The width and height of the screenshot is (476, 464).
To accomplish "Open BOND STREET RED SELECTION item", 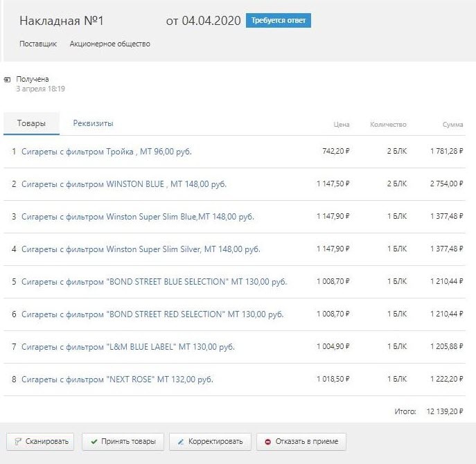I will 152,314.
